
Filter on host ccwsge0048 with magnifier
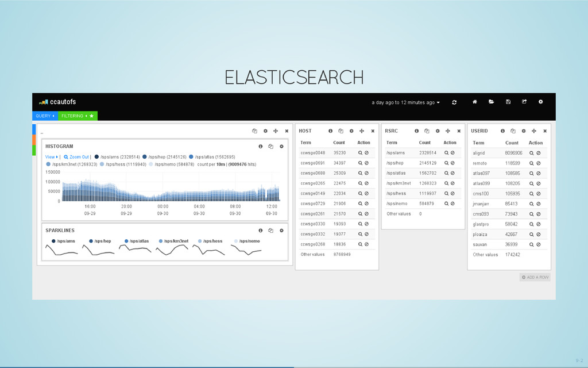click(x=360, y=153)
